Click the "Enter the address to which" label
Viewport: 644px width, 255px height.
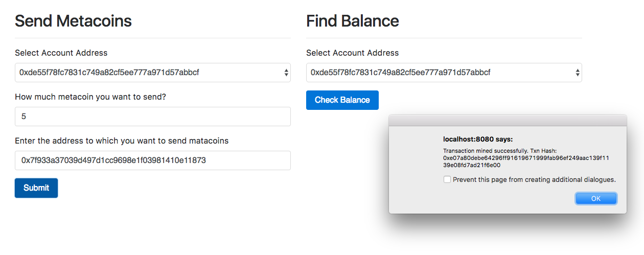[122, 141]
